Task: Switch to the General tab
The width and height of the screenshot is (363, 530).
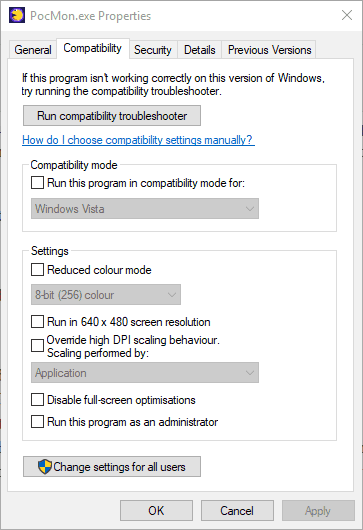Action: coord(33,50)
